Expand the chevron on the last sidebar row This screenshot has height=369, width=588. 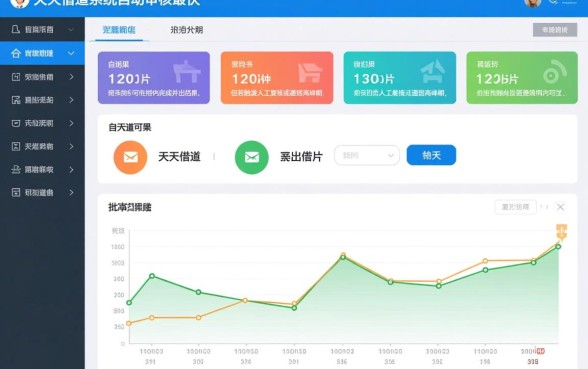click(x=71, y=193)
